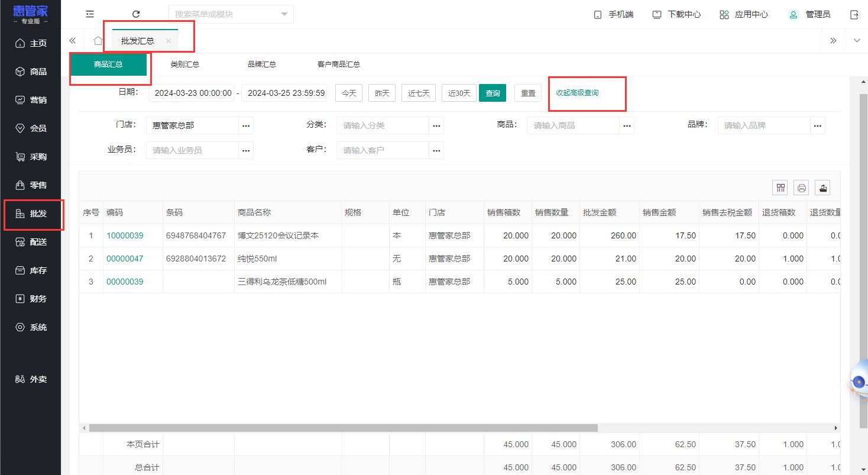Open the 门店 selector ellipsis button
The width and height of the screenshot is (868, 475).
tap(246, 125)
